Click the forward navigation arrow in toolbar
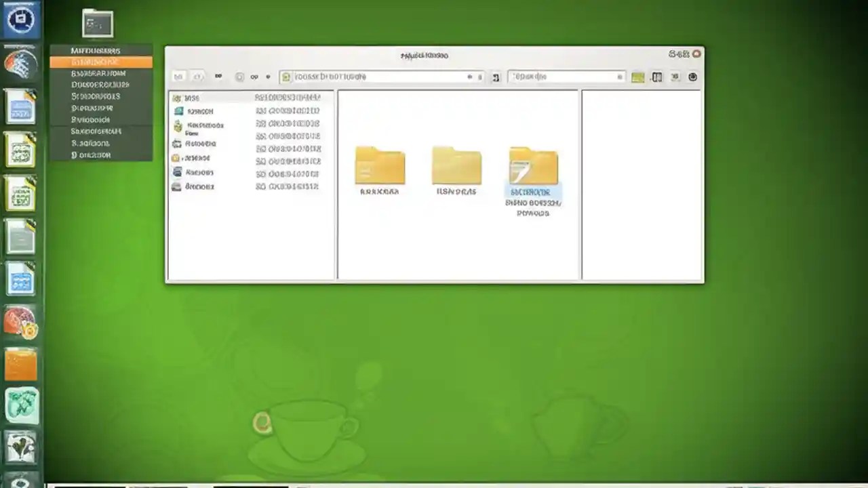868x488 pixels. (x=197, y=77)
